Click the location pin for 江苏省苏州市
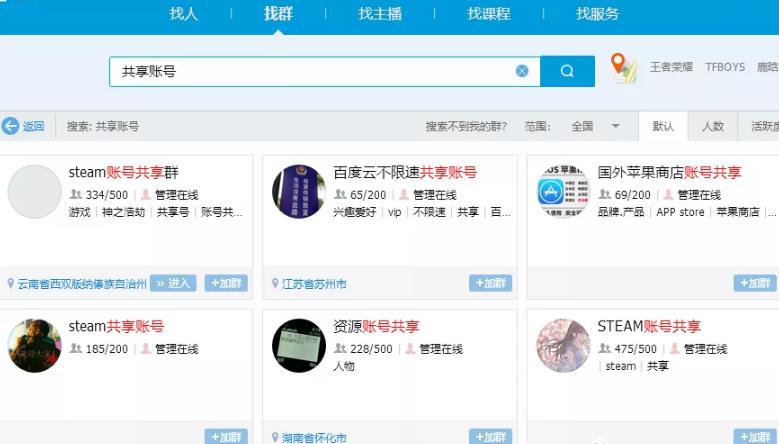779x444 pixels. coord(275,284)
